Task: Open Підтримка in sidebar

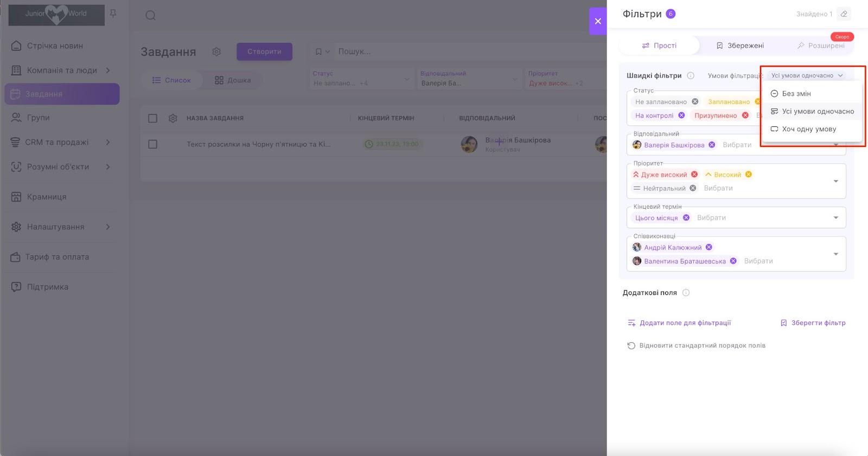Action: click(x=62, y=287)
